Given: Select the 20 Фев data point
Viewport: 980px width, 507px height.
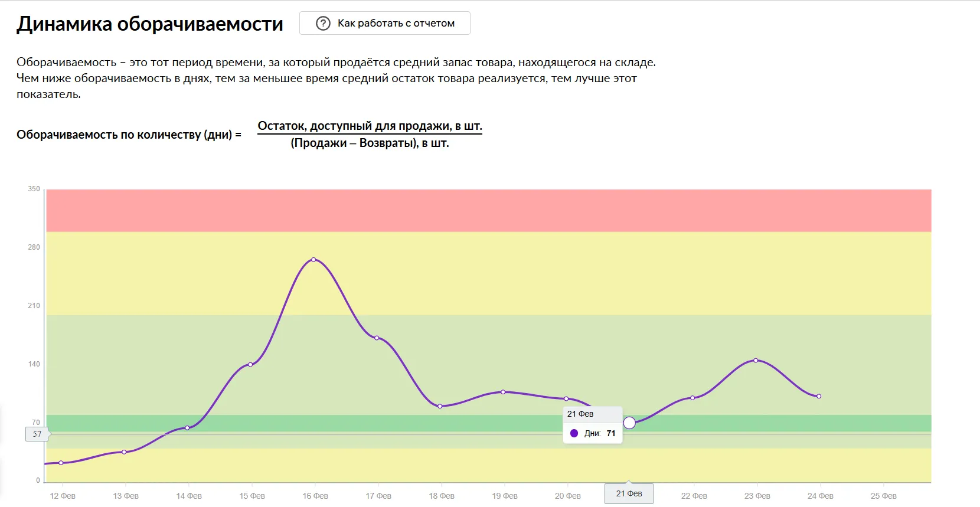Looking at the screenshot, I should pyautogui.click(x=566, y=399).
